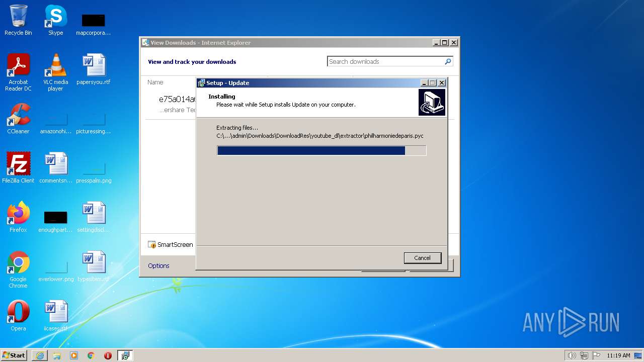
Task: Cancel the Update installation
Action: (423, 258)
